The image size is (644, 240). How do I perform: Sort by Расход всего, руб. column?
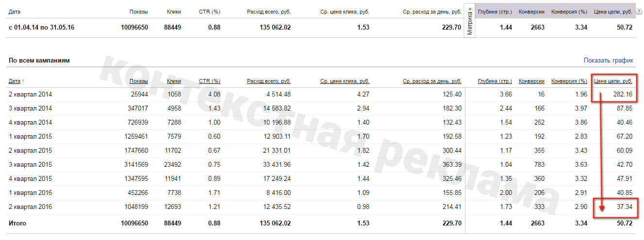[269, 81]
